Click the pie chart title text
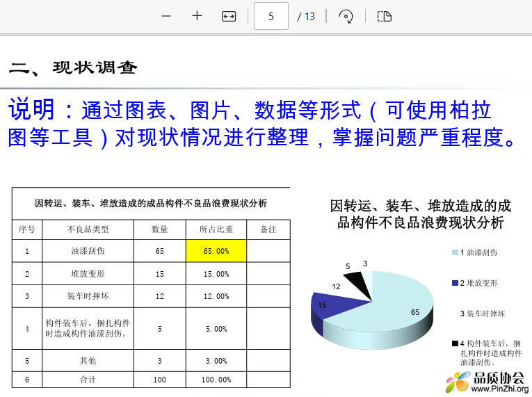 420,214
